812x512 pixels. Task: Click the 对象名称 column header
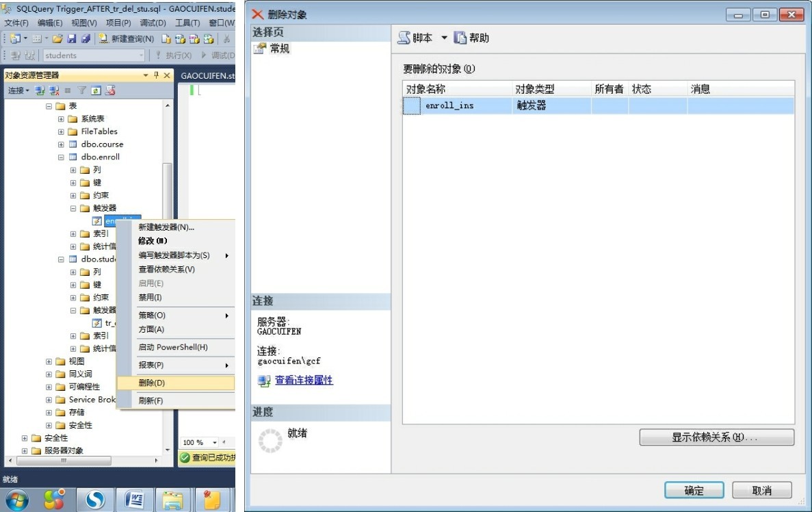[457, 88]
